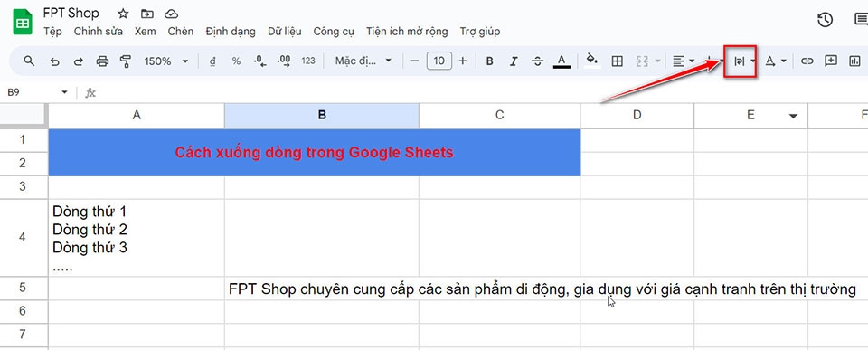Select column D header

coord(637,115)
